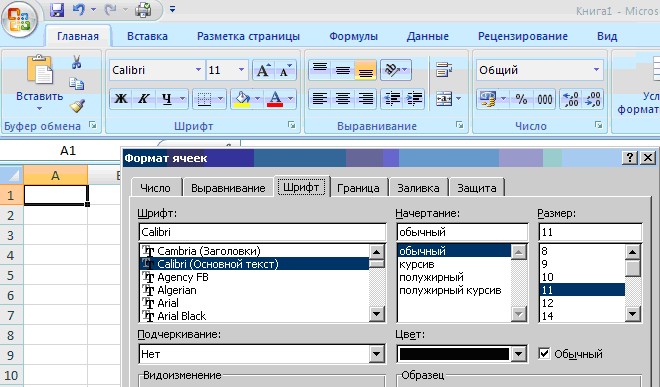Click the Шрифт font name input field
Viewport: 660px width, 387px height.
click(262, 232)
